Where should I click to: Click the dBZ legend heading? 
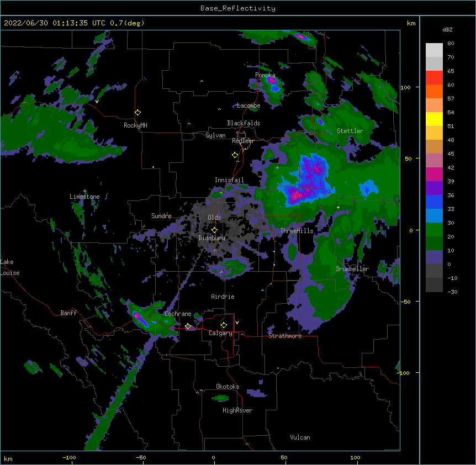[x=447, y=29]
